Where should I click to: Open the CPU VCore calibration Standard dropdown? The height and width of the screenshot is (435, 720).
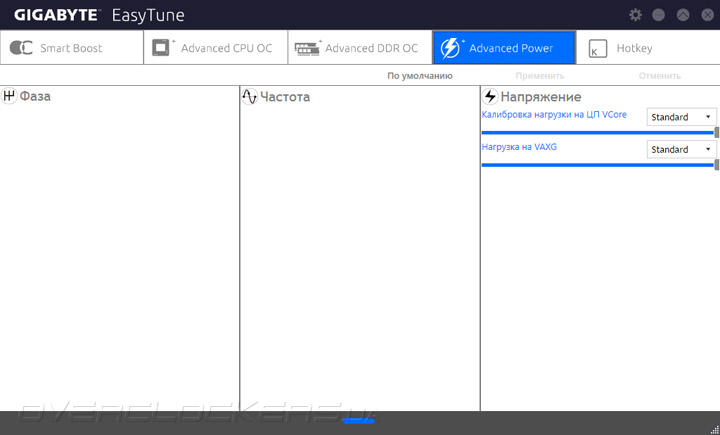[681, 117]
